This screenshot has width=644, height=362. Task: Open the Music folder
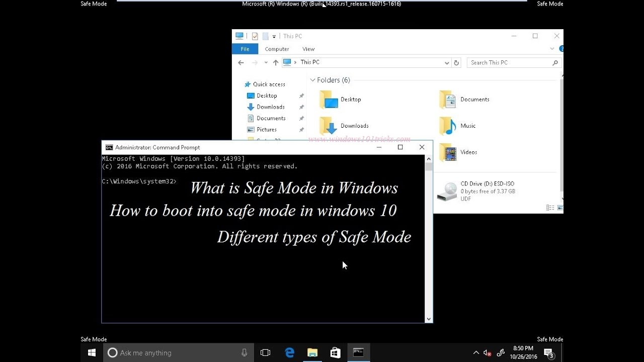click(x=458, y=126)
